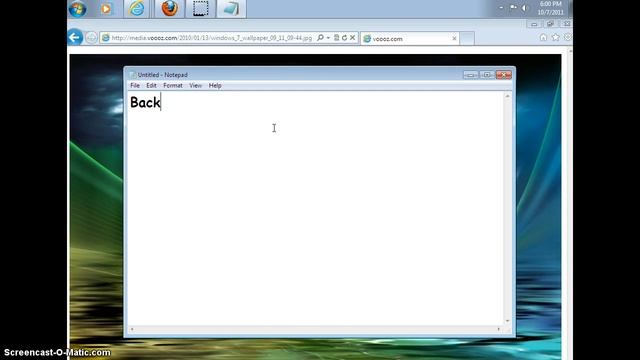The width and height of the screenshot is (640, 360).
Task: Click the Notepad title bar icon
Action: pyautogui.click(x=133, y=75)
